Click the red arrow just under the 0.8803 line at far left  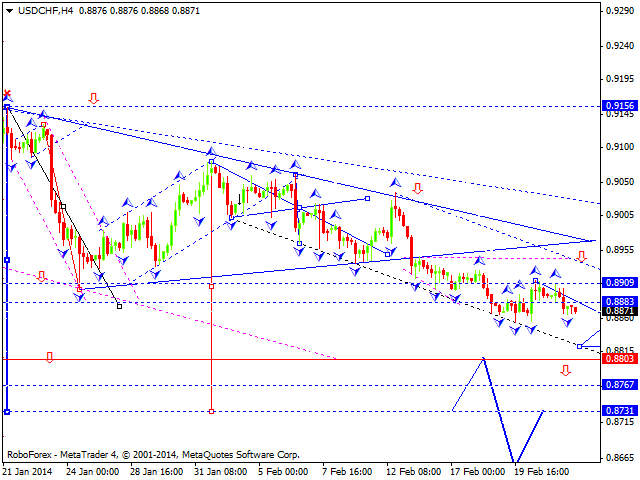(48, 357)
